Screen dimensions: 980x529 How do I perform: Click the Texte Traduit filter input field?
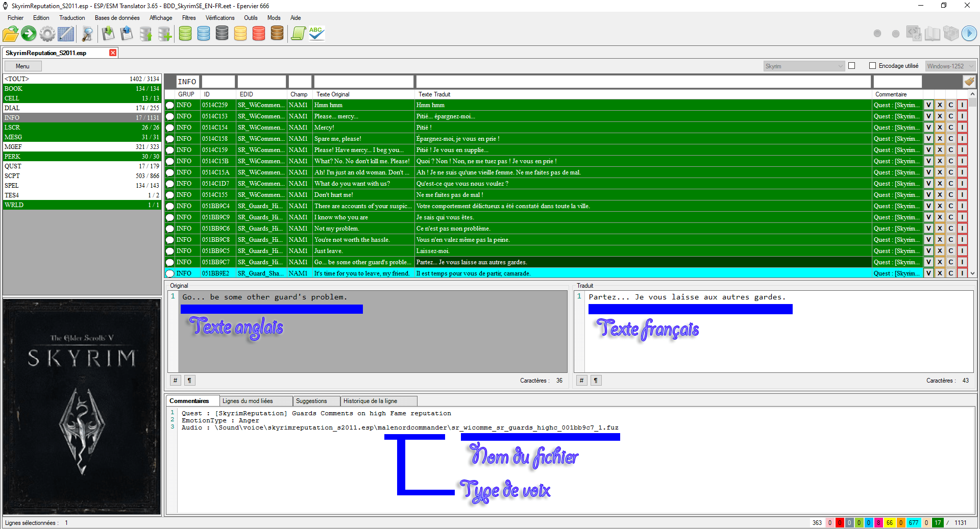(x=643, y=82)
